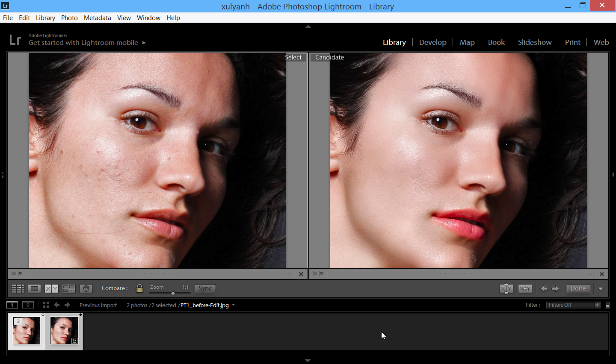Screen dimensions: 616x364
Task: Select previous photo with left arrow
Action: tap(544, 288)
